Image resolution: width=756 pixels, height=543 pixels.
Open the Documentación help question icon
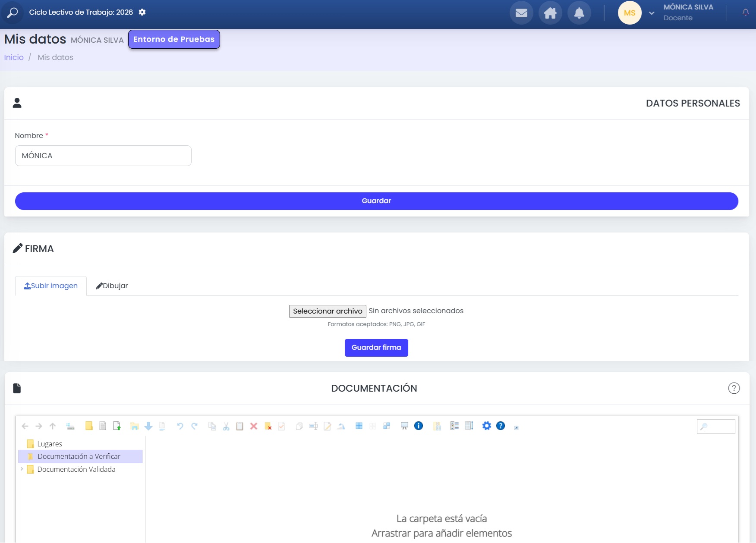(734, 388)
